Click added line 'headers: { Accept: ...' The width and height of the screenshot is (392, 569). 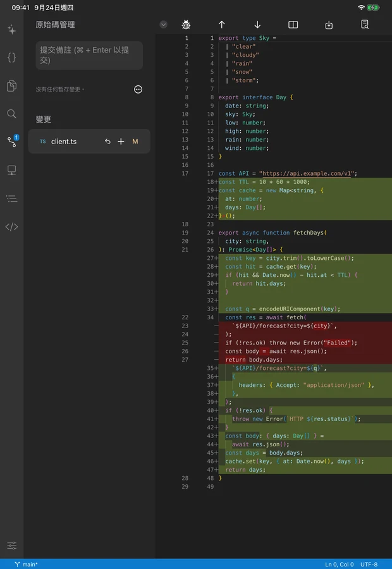tap(307, 385)
